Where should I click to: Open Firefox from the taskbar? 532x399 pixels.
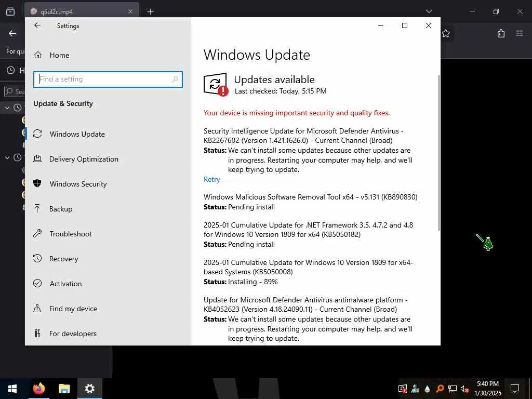point(38,389)
